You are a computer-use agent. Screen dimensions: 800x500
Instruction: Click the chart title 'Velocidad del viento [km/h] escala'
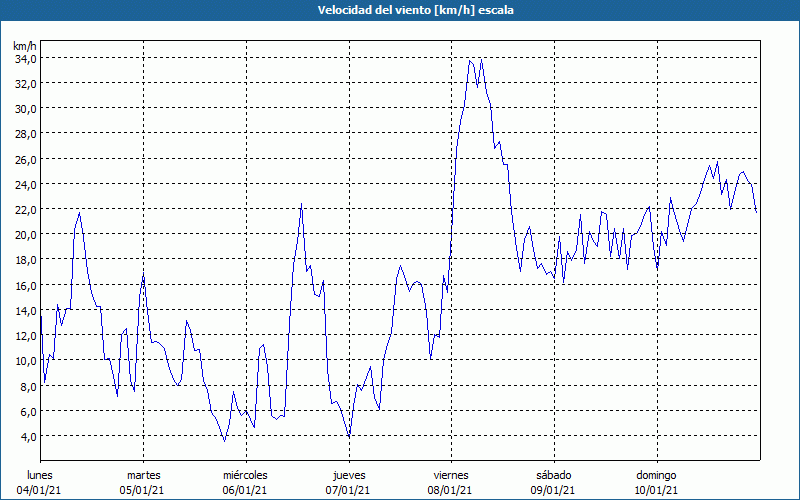pyautogui.click(x=415, y=10)
